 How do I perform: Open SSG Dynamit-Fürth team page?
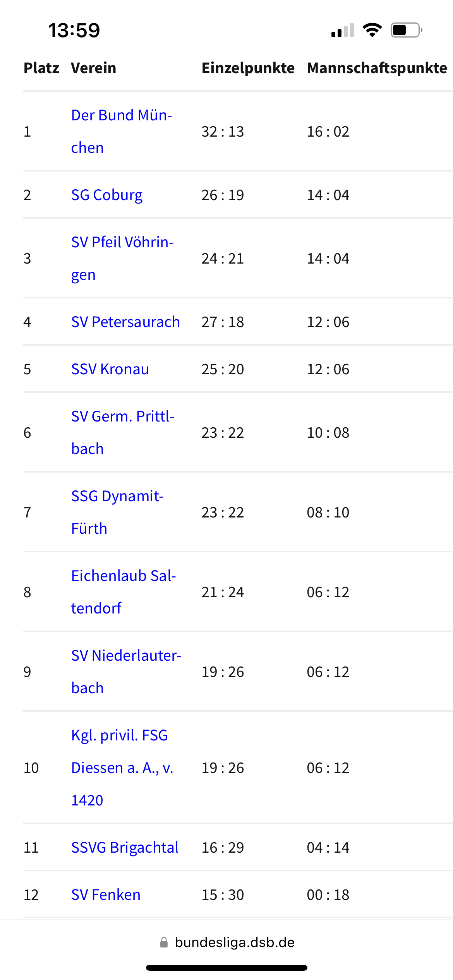coord(117,497)
